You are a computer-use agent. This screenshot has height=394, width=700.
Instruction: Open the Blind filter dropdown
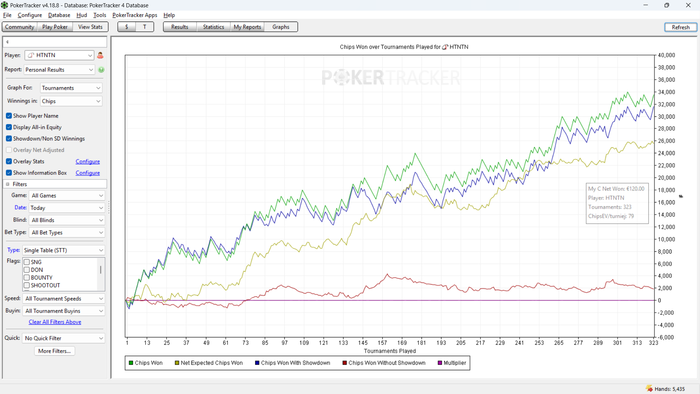[x=67, y=220]
